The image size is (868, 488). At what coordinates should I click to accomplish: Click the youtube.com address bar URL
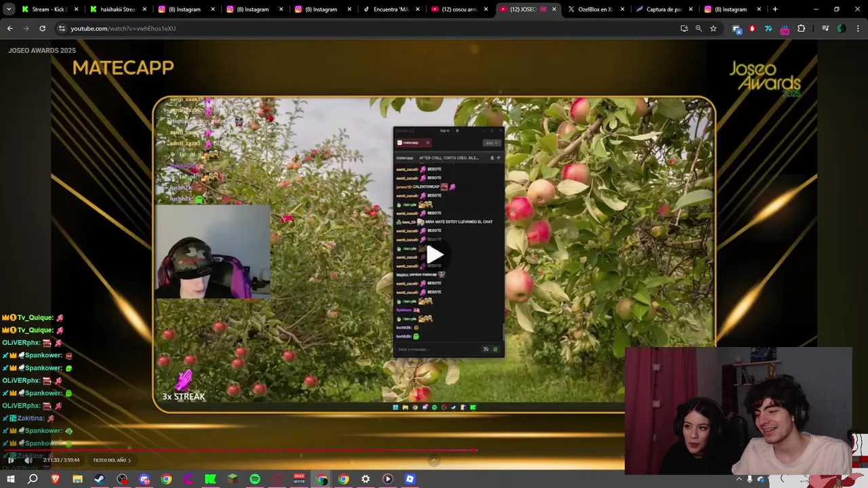pos(123,28)
